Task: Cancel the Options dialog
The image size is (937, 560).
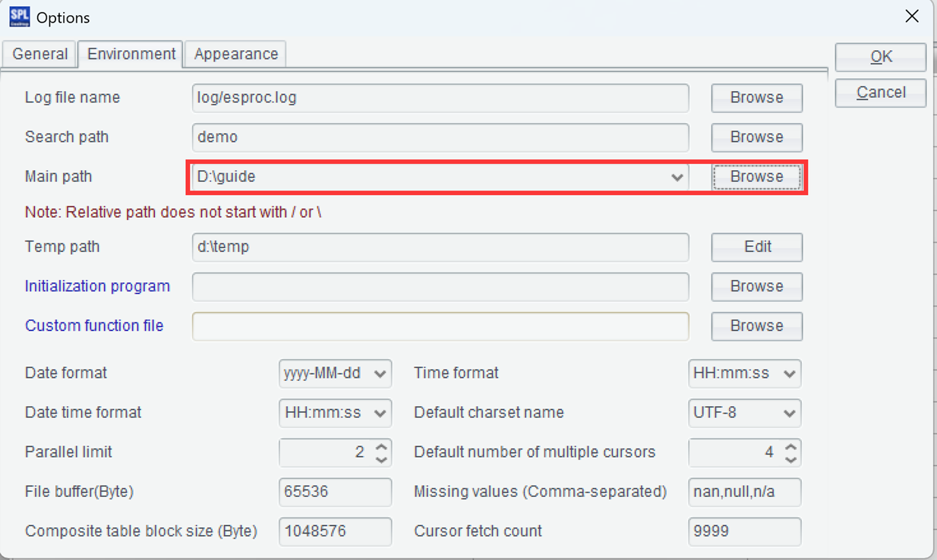Action: (880, 93)
